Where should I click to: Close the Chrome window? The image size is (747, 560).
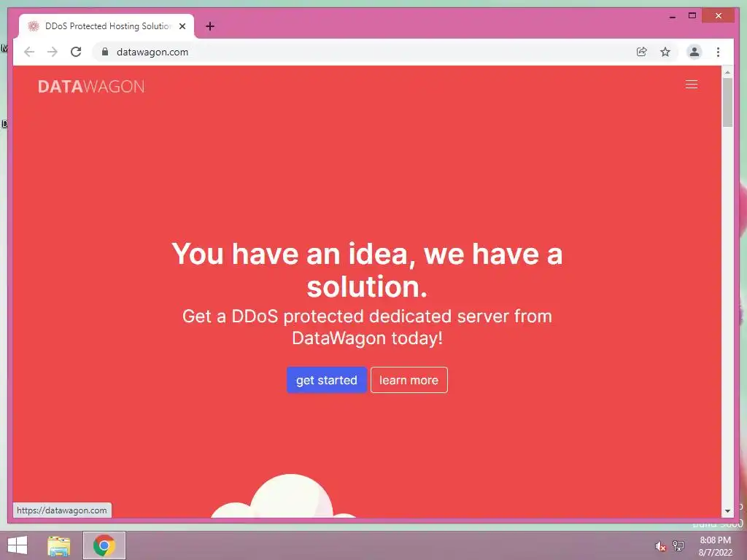coord(719,16)
